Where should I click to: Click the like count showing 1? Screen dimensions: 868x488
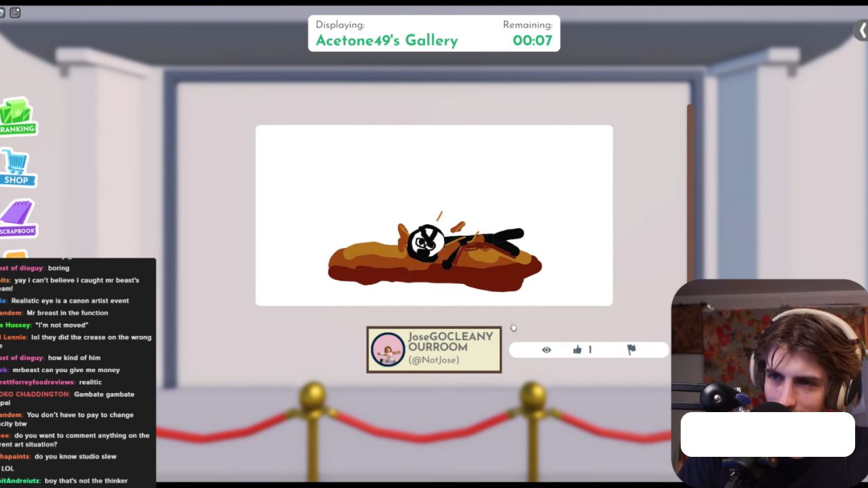click(590, 350)
